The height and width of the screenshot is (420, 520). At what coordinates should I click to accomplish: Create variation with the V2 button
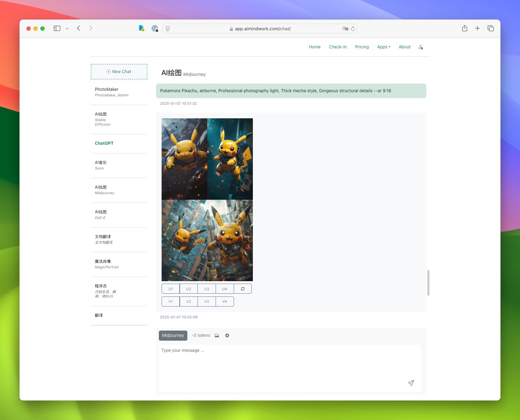point(189,301)
